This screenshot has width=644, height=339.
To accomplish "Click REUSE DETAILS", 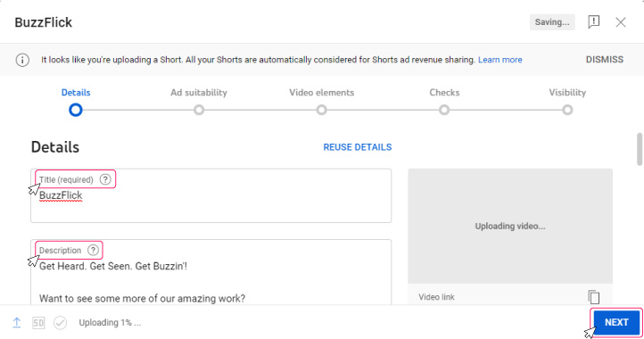I will tap(358, 147).
